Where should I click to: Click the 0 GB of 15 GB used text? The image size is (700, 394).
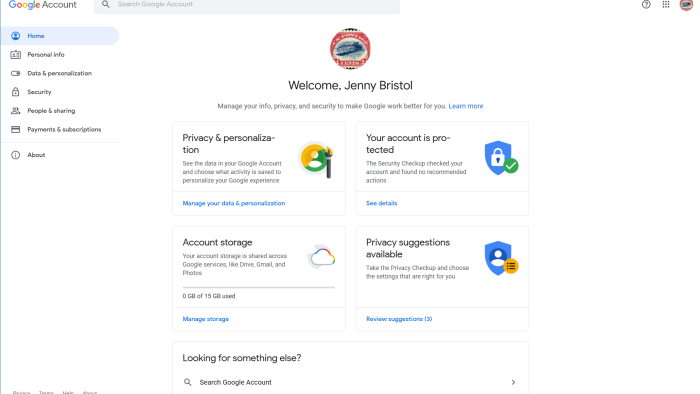click(208, 296)
